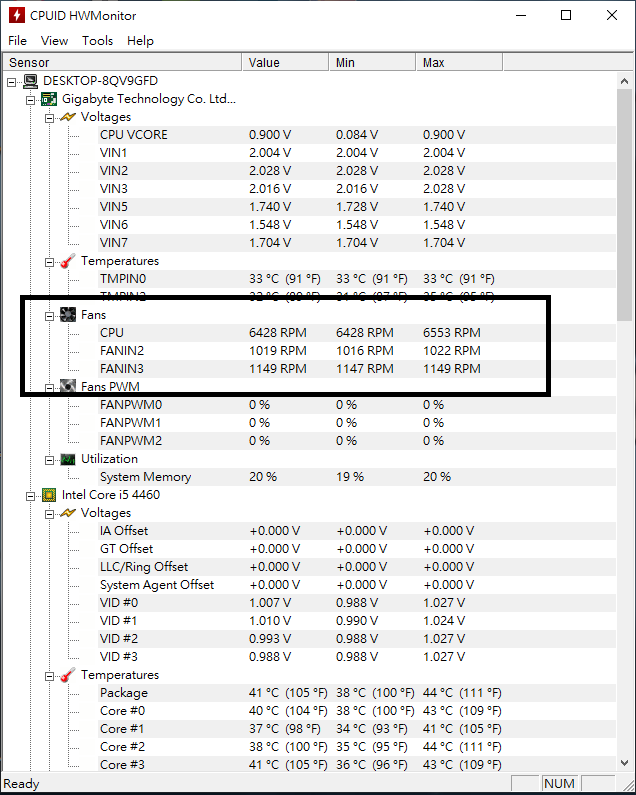Click the motherboard Voltages lightning icon
Image resolution: width=636 pixels, height=795 pixels.
click(x=68, y=117)
